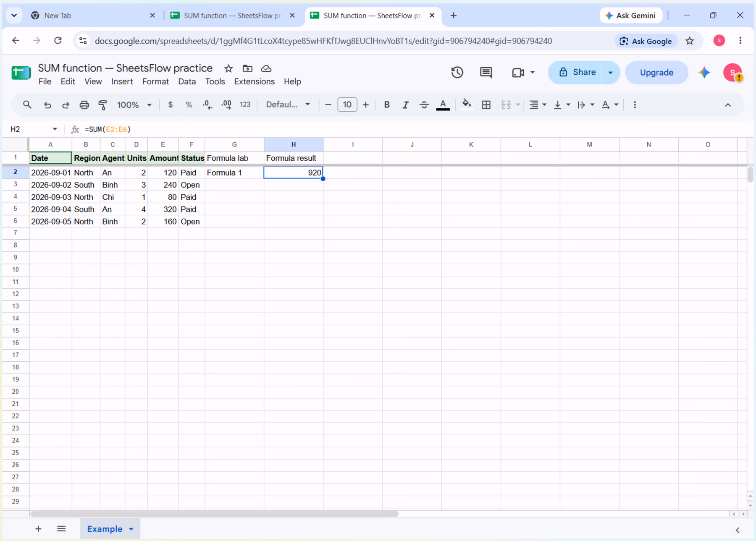Open the comments icon
Screen dimensions: 756x541
tap(486, 73)
